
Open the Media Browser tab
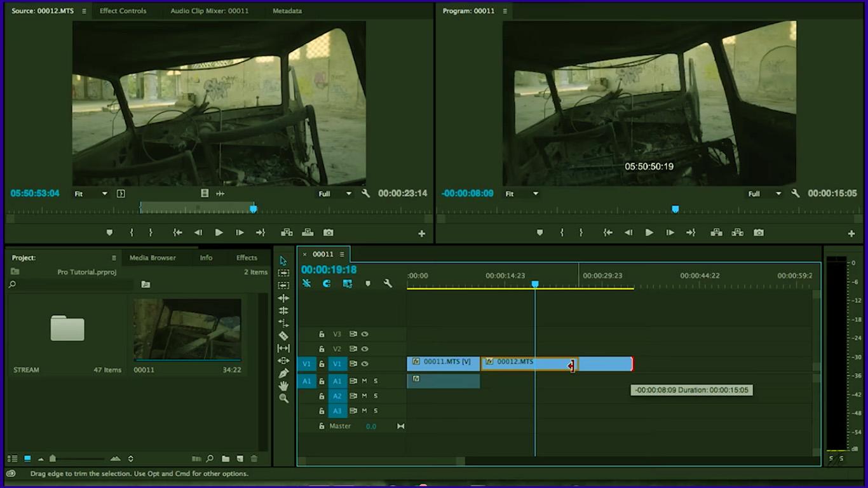153,258
